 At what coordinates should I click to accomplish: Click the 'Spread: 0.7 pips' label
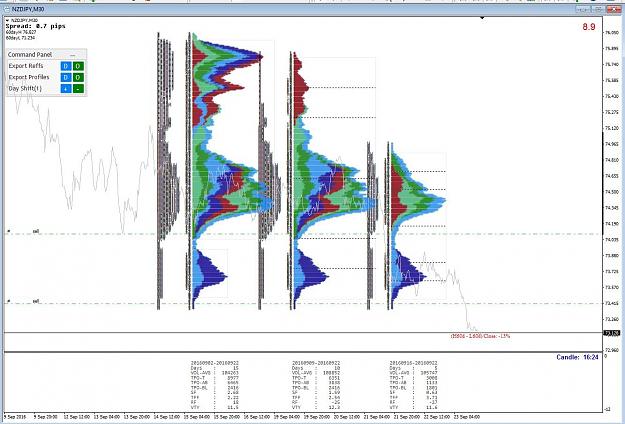coord(35,26)
